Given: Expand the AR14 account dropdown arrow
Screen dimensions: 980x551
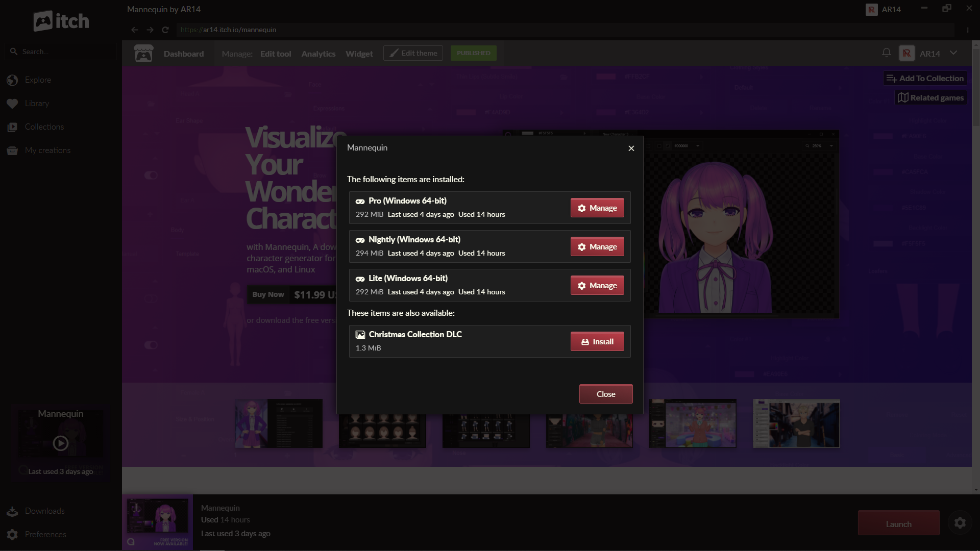Looking at the screenshot, I should 953,53.
